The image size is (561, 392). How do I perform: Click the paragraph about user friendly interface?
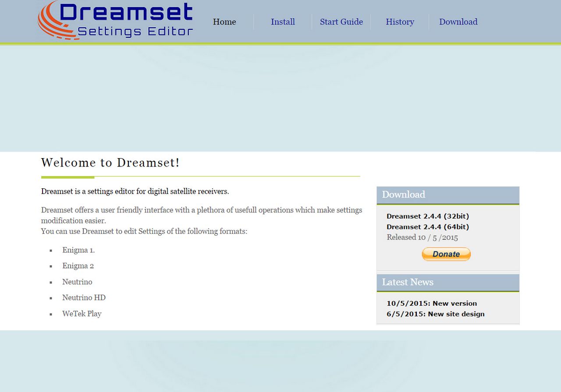(202, 215)
